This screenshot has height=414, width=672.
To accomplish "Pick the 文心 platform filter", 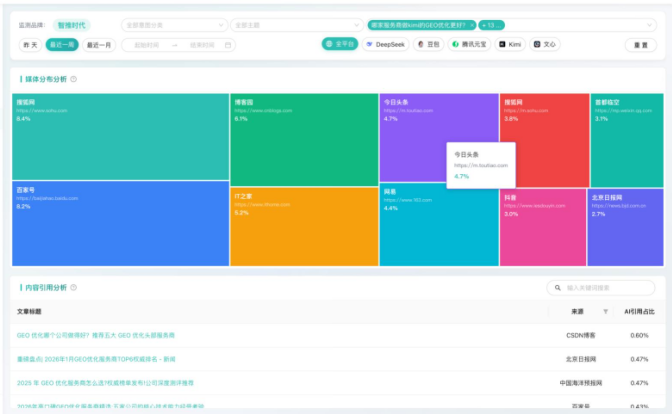I will (x=544, y=44).
